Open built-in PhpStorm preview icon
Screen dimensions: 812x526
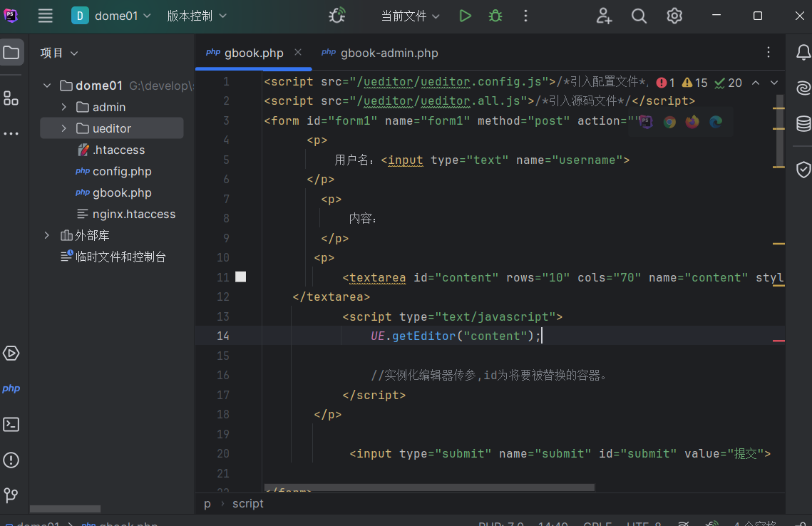point(646,122)
